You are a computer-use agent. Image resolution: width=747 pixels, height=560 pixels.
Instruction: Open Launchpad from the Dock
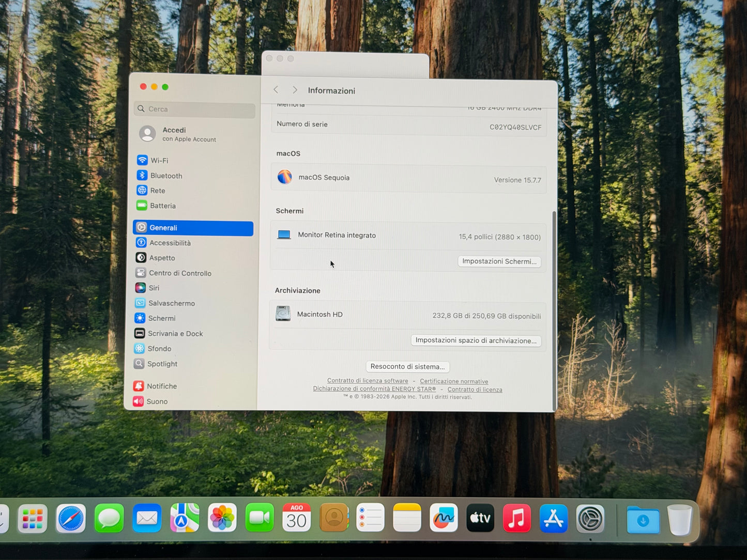33,519
